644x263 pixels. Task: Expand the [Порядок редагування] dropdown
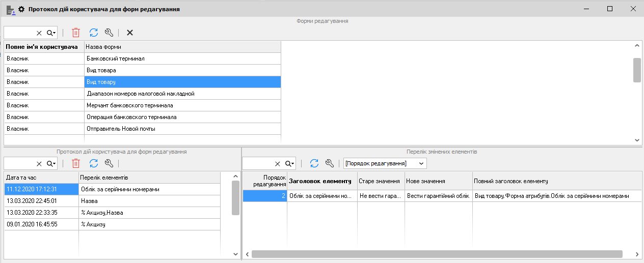pos(421,163)
